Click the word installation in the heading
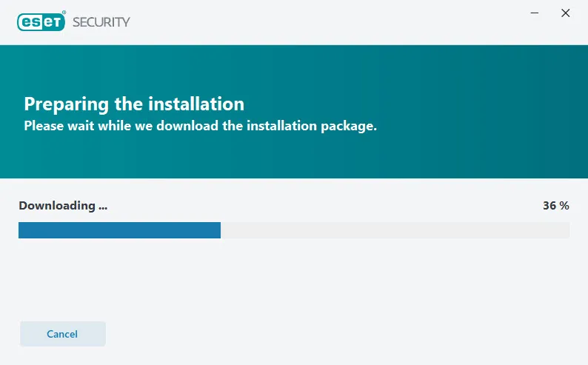This screenshot has height=365, width=588. [x=196, y=104]
